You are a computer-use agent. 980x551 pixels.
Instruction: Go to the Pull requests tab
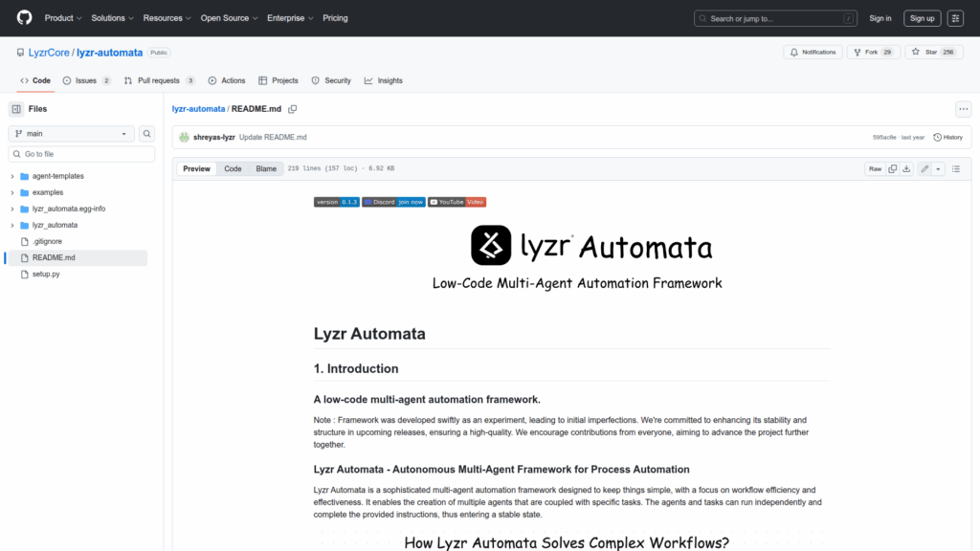pos(159,80)
